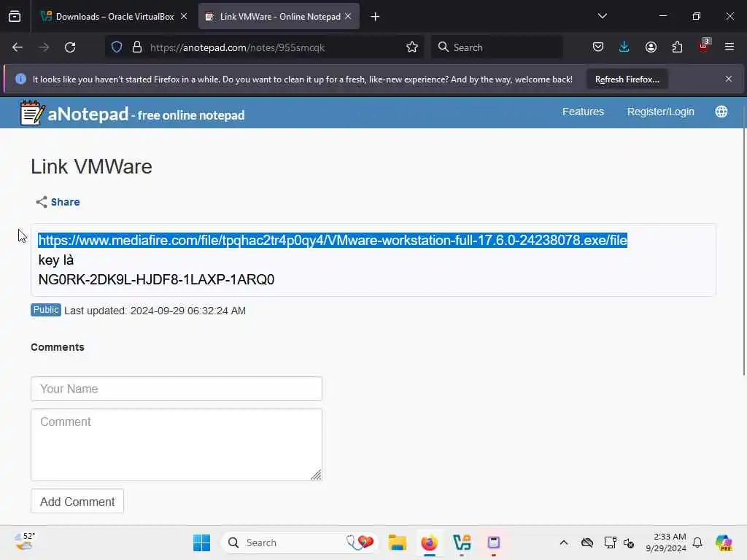Open network status tray icon
The image size is (747, 560).
point(610,542)
